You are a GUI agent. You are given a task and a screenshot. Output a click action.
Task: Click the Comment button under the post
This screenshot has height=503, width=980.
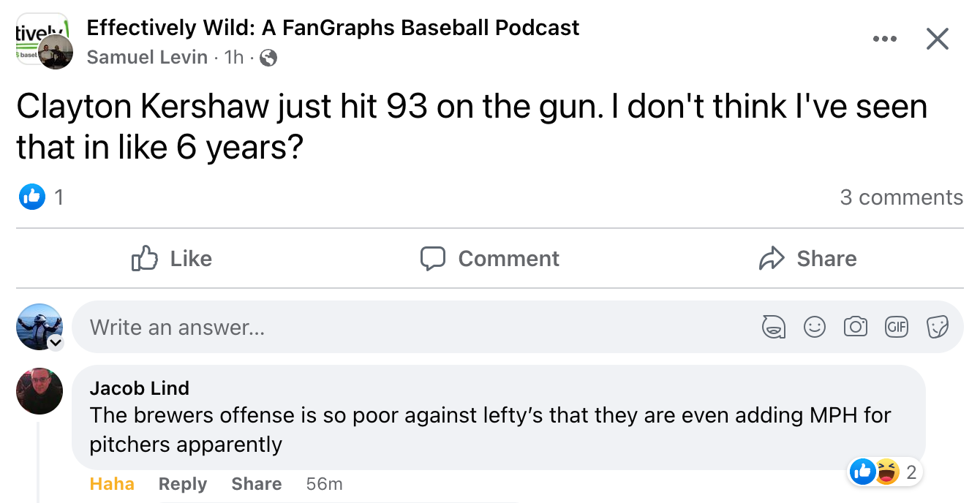[x=490, y=259]
